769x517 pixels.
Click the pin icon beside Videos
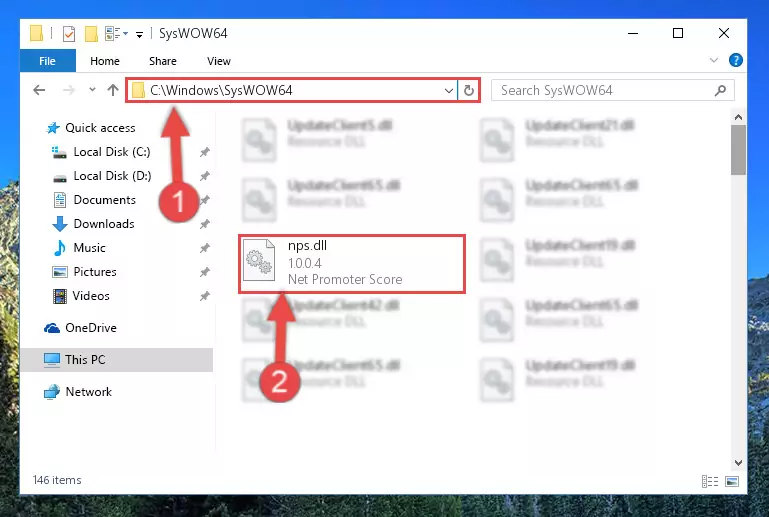[205, 296]
